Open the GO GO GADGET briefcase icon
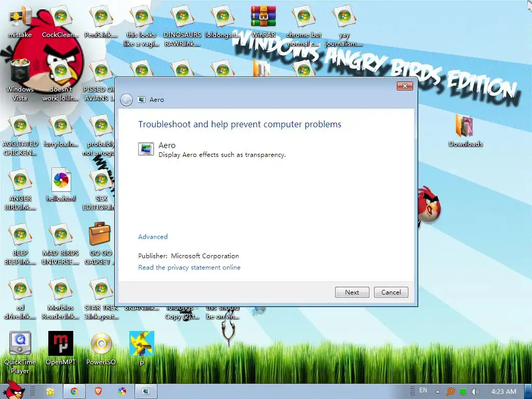 click(99, 243)
